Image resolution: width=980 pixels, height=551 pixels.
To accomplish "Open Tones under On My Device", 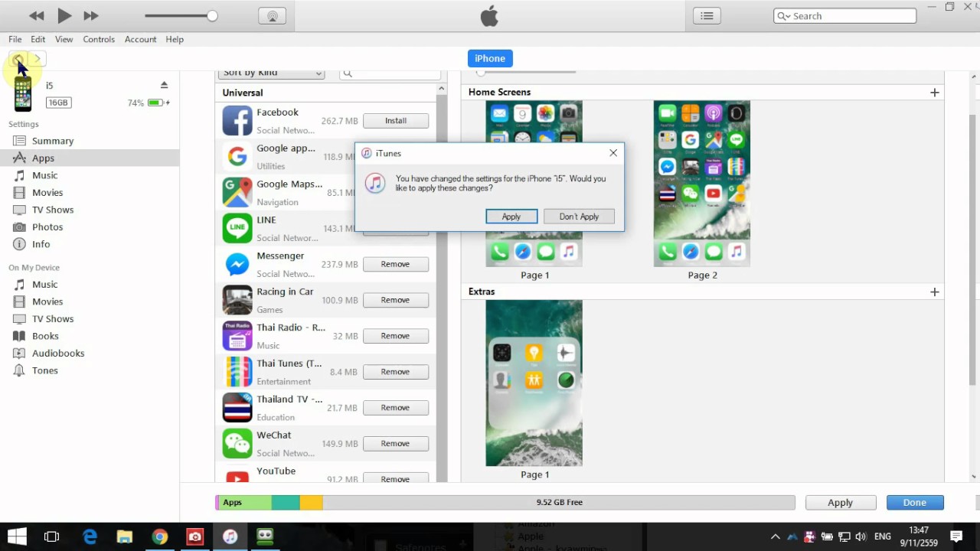I will pos(44,370).
